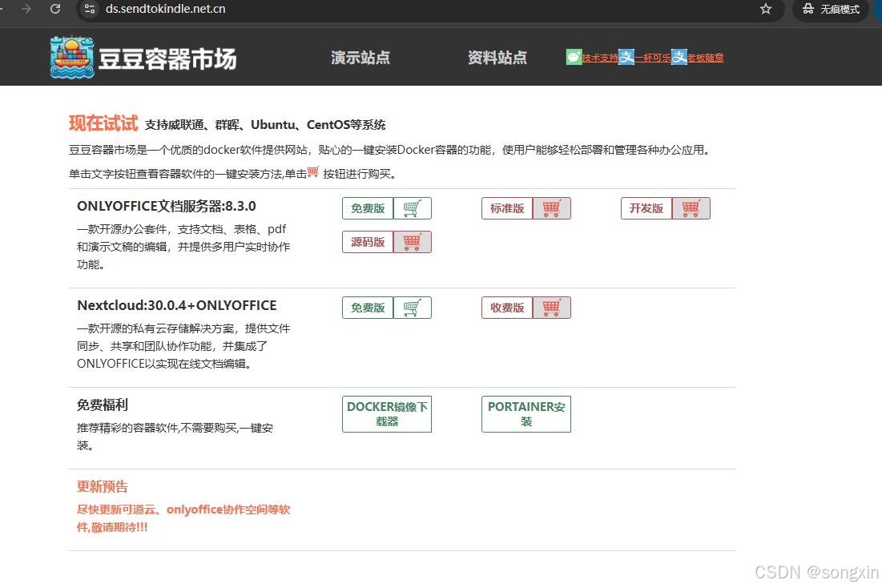This screenshot has height=588, width=882.
Task: Click the 现在试试 heading
Action: 103,123
